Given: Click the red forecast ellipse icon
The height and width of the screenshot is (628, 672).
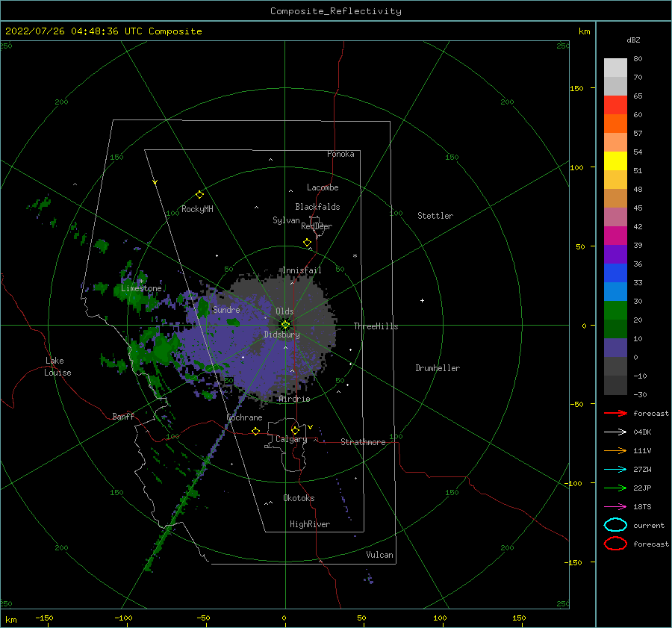Looking at the screenshot, I should tap(615, 544).
